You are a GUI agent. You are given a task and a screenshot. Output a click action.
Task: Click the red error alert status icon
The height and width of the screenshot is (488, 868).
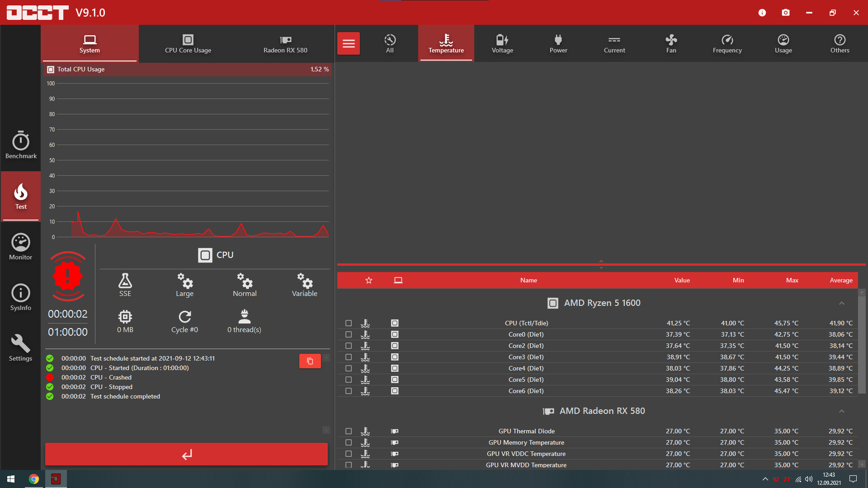(68, 276)
